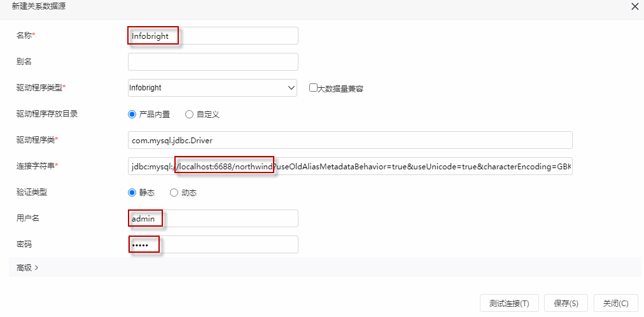644x317 pixels.
Task: Click the 驱动程序类 driver class field
Action: point(350,140)
